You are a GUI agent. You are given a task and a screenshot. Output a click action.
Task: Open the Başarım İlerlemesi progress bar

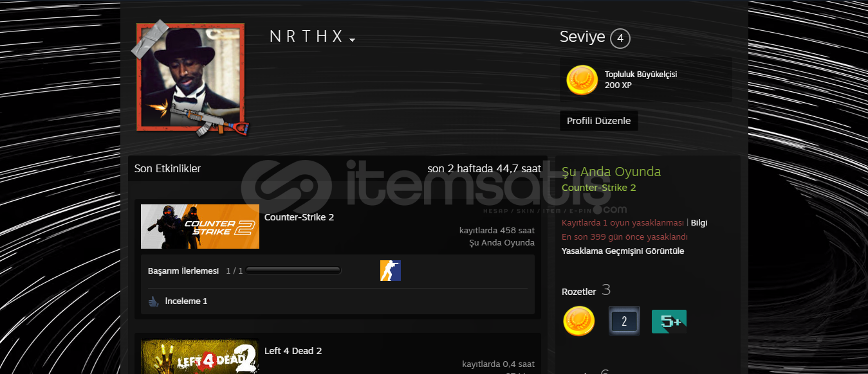click(293, 271)
